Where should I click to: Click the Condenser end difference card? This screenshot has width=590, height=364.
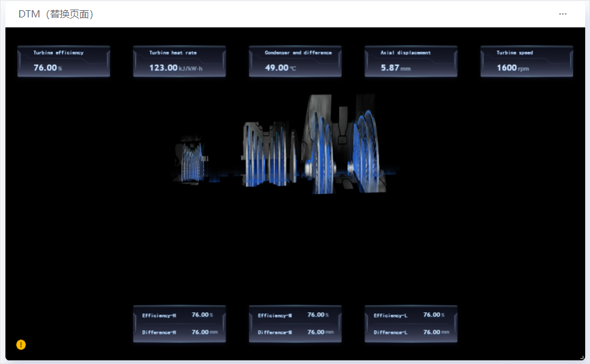coord(295,61)
